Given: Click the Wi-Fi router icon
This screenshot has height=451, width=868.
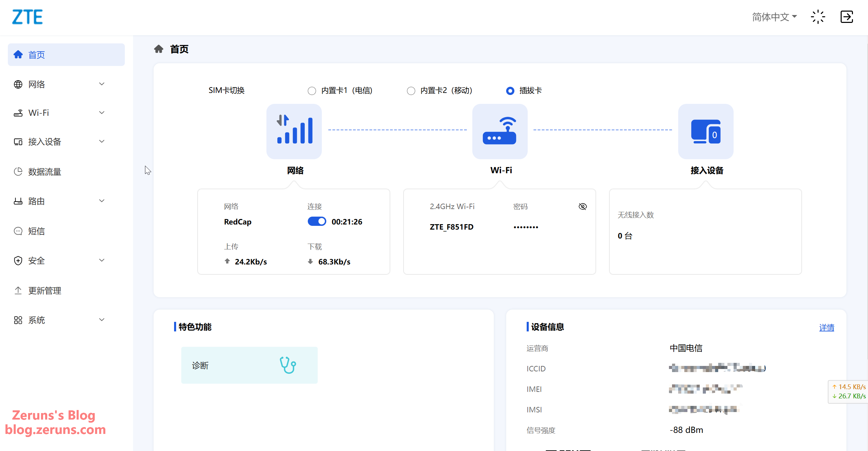Looking at the screenshot, I should [x=500, y=131].
